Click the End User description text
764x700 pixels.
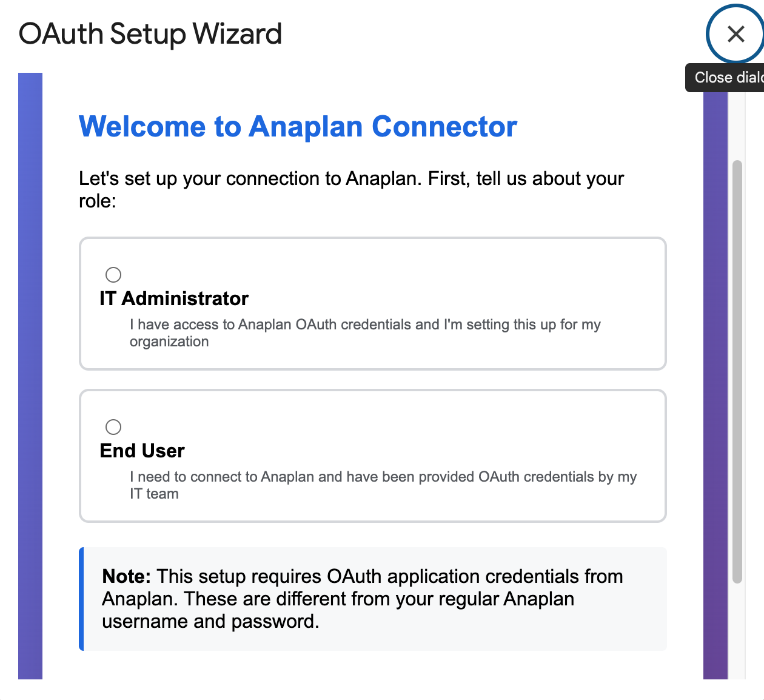tap(382, 485)
